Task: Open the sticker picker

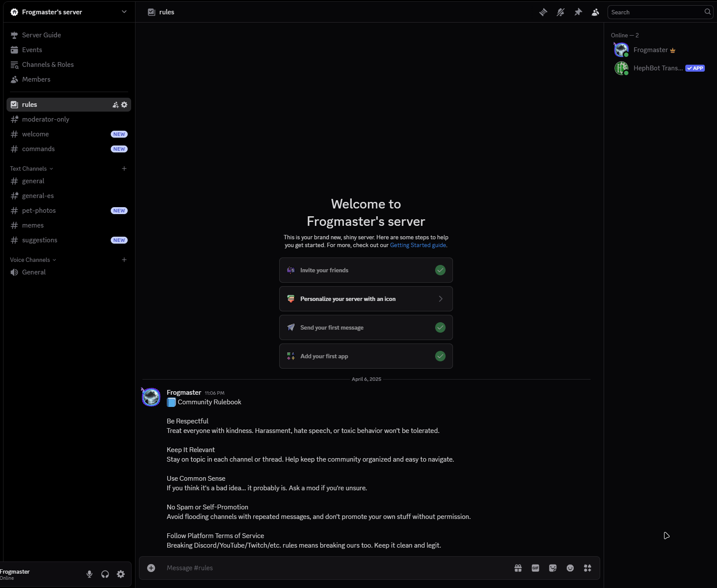Action: pyautogui.click(x=552, y=568)
